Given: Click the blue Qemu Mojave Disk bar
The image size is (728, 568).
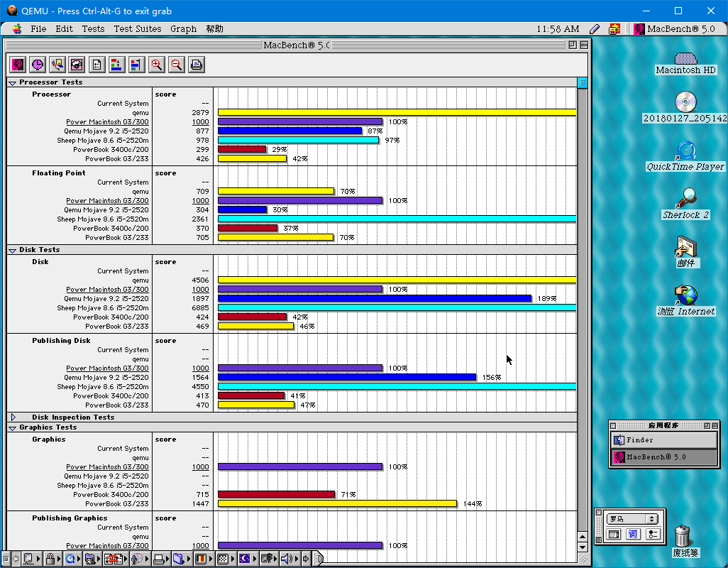Looking at the screenshot, I should [x=375, y=299].
